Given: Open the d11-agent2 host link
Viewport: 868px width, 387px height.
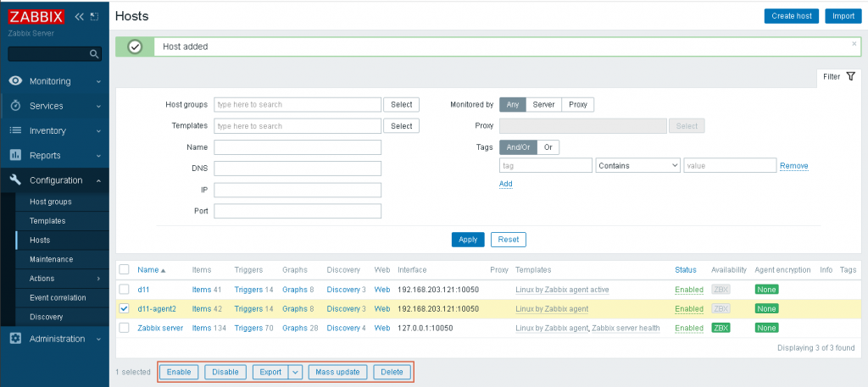Looking at the screenshot, I should 157,308.
